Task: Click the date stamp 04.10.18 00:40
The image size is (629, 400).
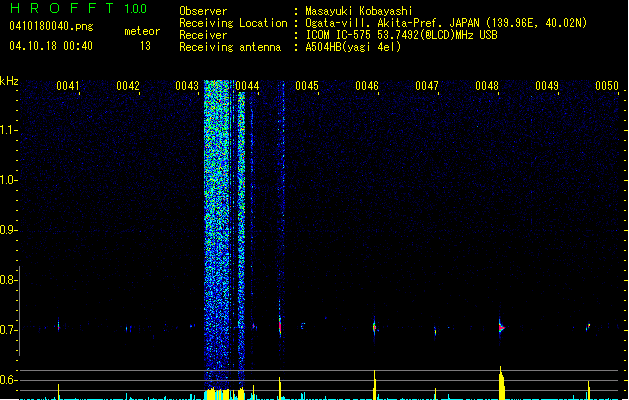Action: point(51,46)
